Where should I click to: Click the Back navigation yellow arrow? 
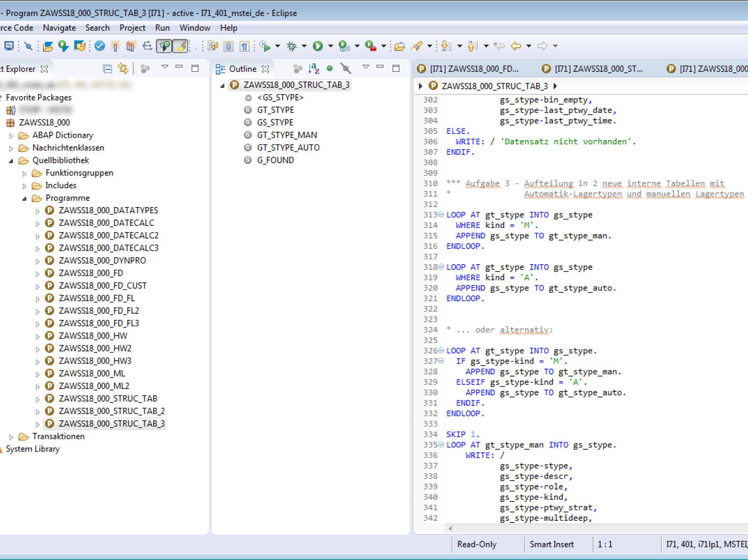(x=516, y=46)
